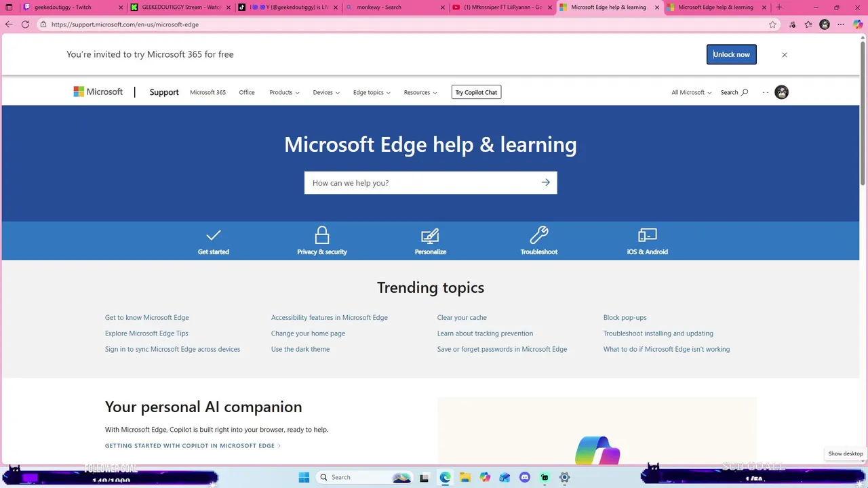868x488 pixels.
Task: Open the media control music-note icon
Action: coord(792,24)
